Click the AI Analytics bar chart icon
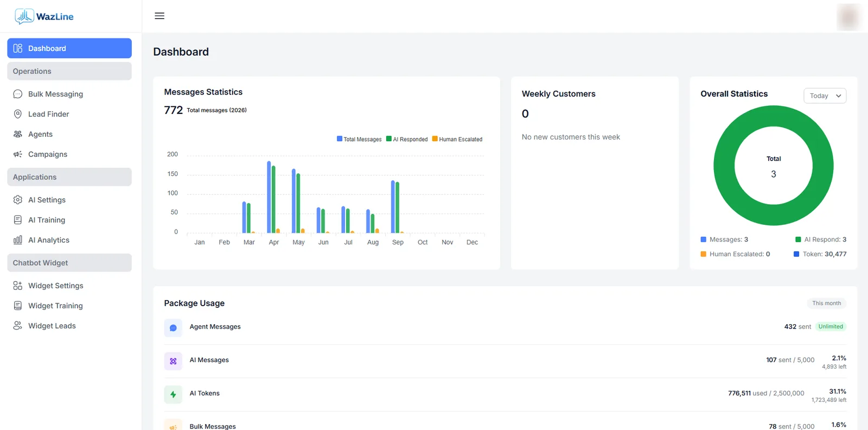 (x=18, y=240)
